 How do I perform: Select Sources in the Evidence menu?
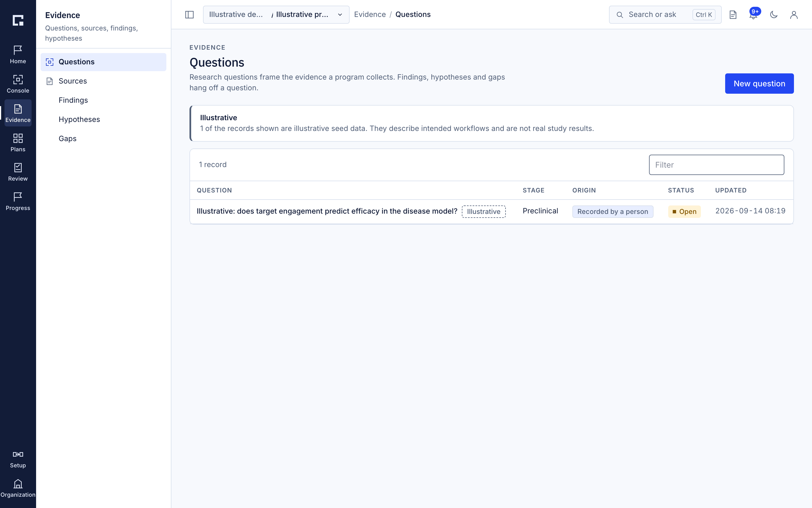pos(103,81)
